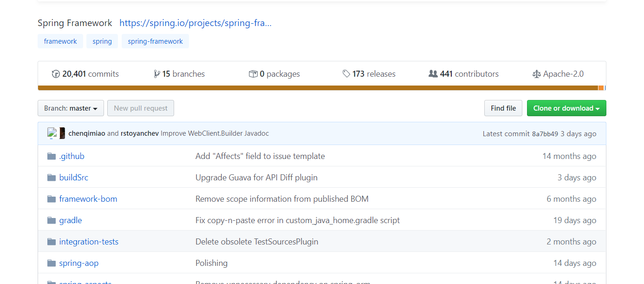This screenshot has height=284, width=644.
Task: Open rstoyanchev author profile link
Action: pos(140,133)
